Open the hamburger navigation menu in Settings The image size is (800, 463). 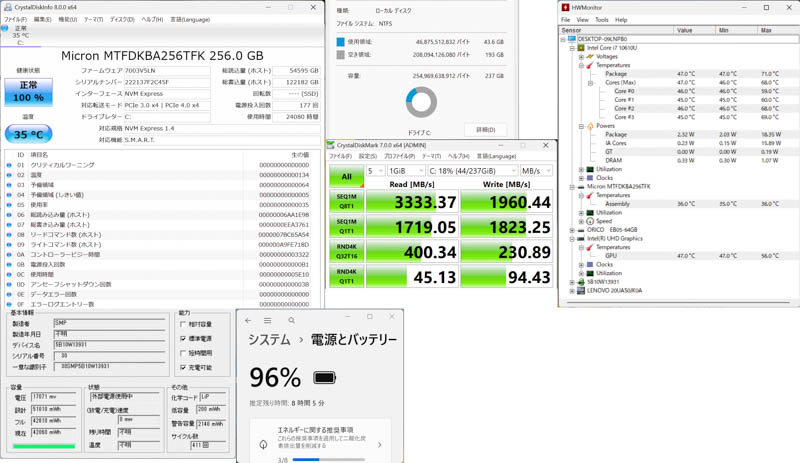(x=268, y=321)
